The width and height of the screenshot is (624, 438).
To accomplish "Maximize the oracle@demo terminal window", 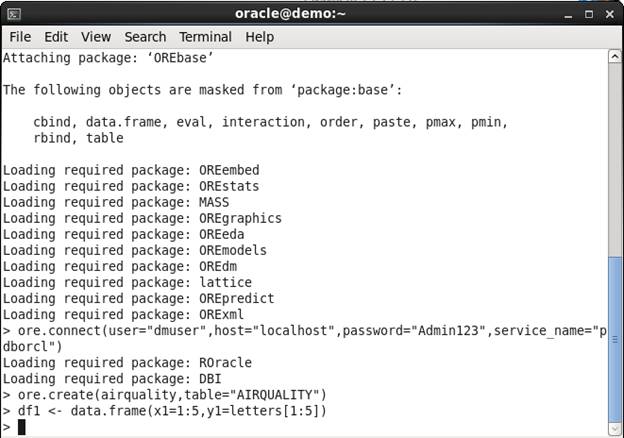I will tap(587, 13).
